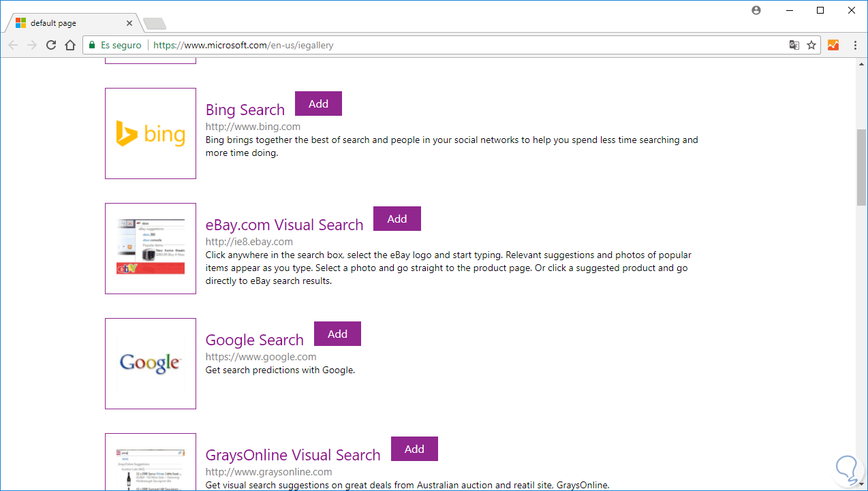Open the Chrome three-dot menu

(x=855, y=45)
